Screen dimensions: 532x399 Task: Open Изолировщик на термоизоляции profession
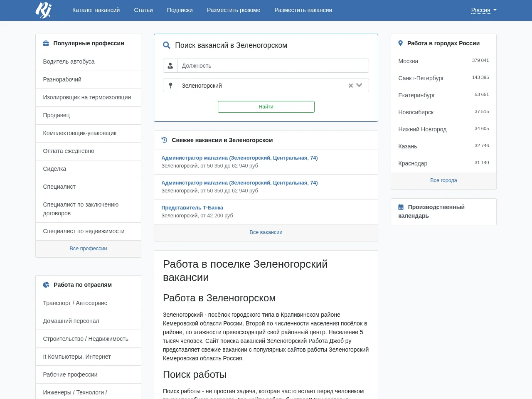click(x=88, y=97)
